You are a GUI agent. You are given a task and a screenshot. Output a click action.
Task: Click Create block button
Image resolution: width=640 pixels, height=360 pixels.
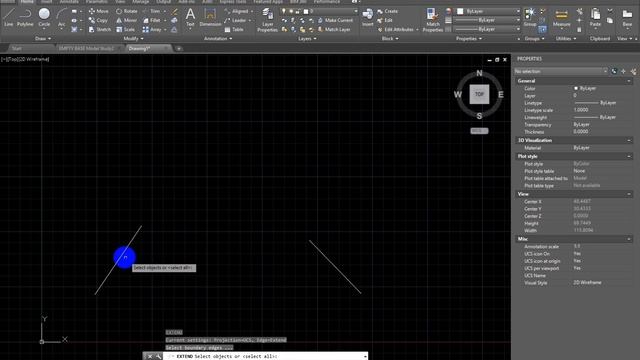387,11
